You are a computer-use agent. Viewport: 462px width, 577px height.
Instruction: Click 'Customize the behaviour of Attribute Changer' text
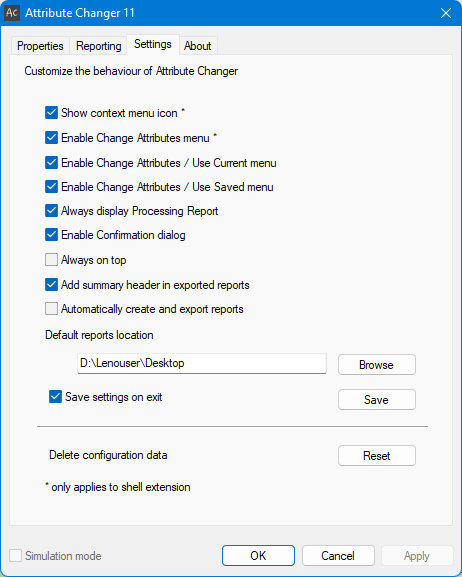click(131, 71)
